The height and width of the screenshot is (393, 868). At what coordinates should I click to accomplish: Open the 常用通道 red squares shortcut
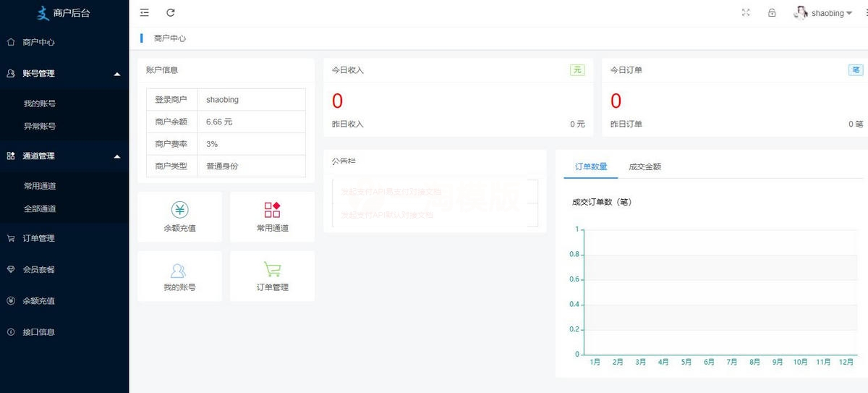click(x=272, y=210)
